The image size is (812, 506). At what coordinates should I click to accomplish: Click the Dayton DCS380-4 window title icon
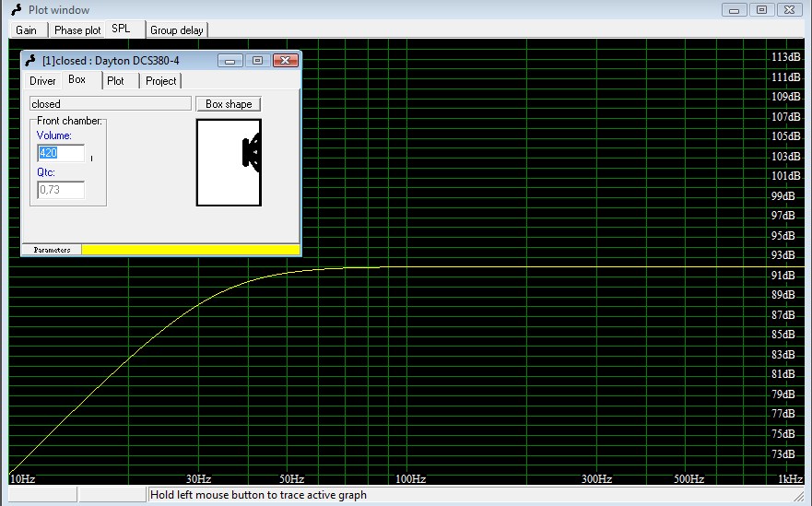[30, 61]
